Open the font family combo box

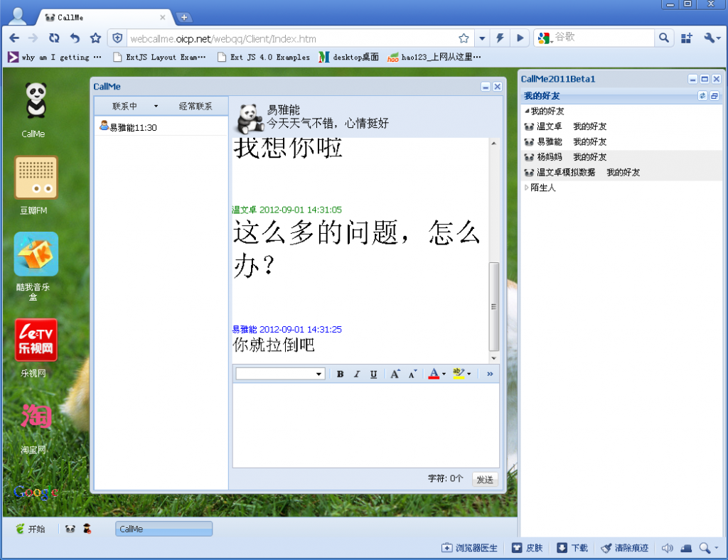[x=280, y=374]
